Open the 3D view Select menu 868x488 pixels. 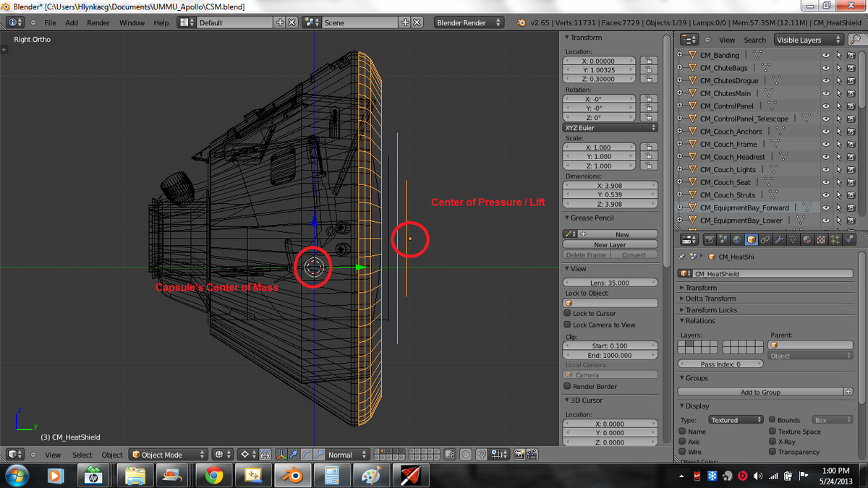coord(82,455)
